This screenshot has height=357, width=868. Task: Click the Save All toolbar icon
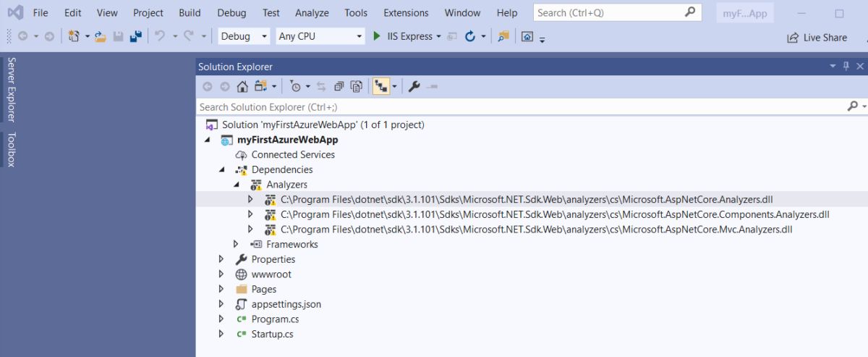[135, 36]
